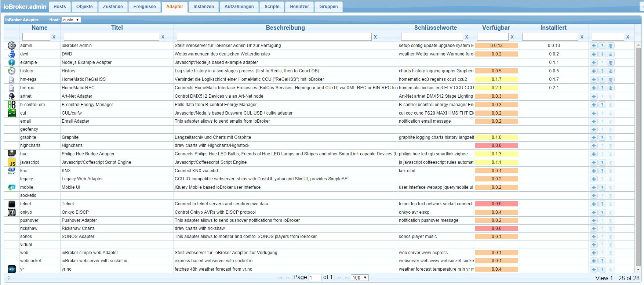Switch to the Hosts tab

[59, 7]
